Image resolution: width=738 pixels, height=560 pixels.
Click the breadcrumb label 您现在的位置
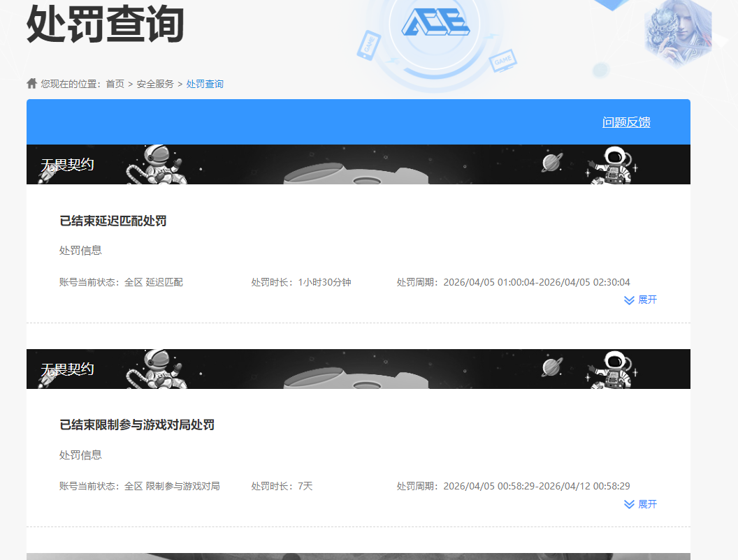point(71,84)
